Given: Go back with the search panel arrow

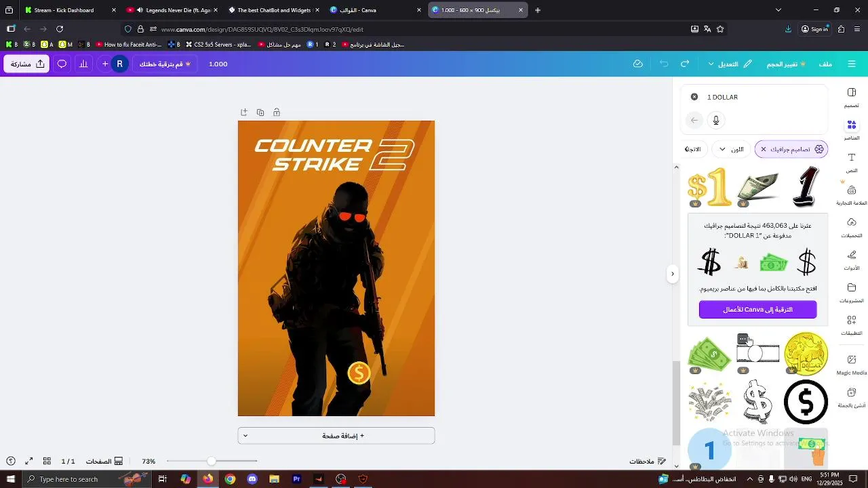Looking at the screenshot, I should (694, 120).
